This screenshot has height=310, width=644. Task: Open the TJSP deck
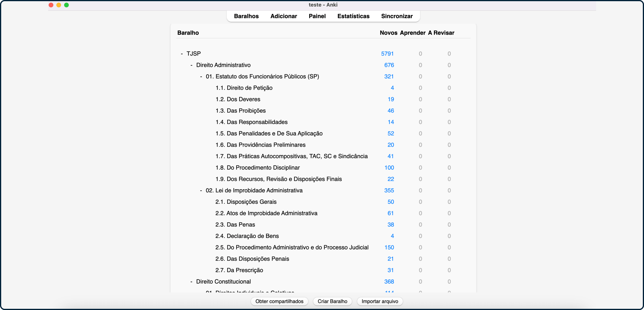(193, 54)
